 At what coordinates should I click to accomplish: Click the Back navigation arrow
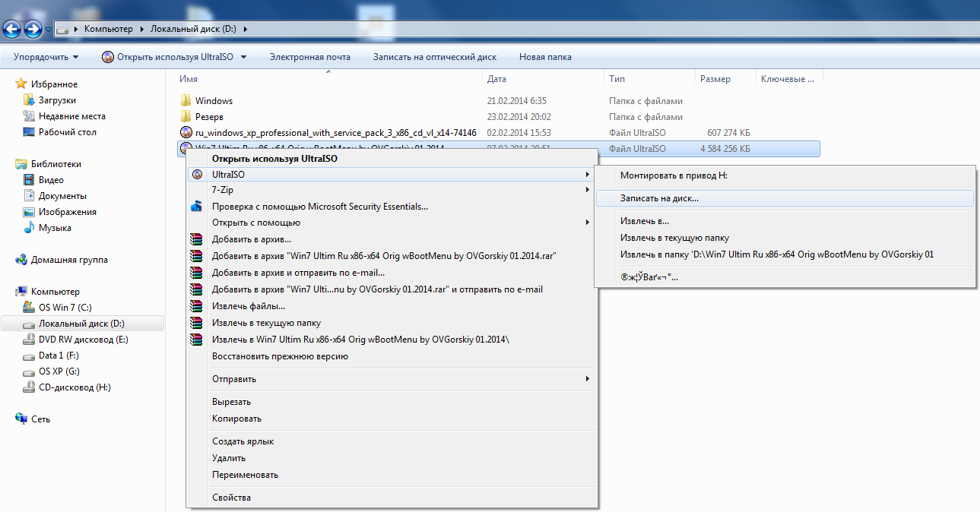pyautogui.click(x=12, y=29)
